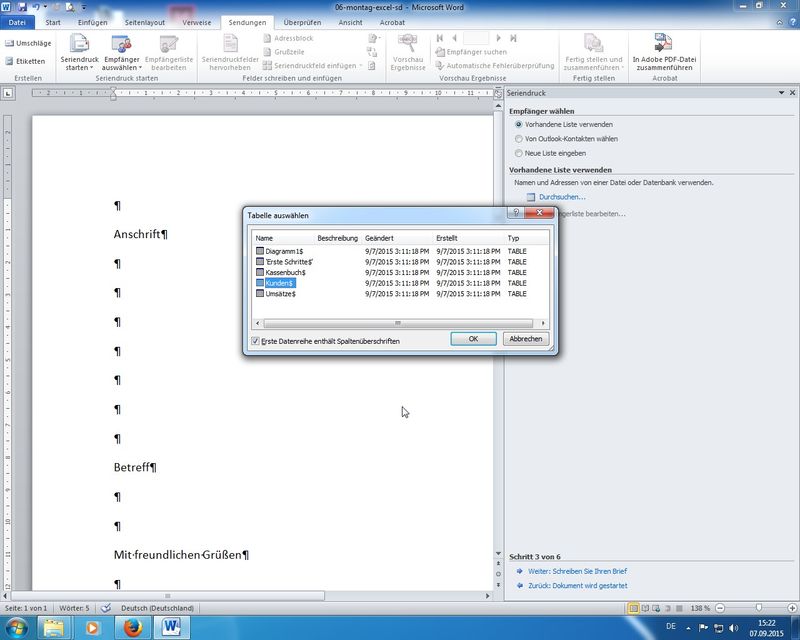Switch to the Seitenlayout tab

(x=144, y=22)
